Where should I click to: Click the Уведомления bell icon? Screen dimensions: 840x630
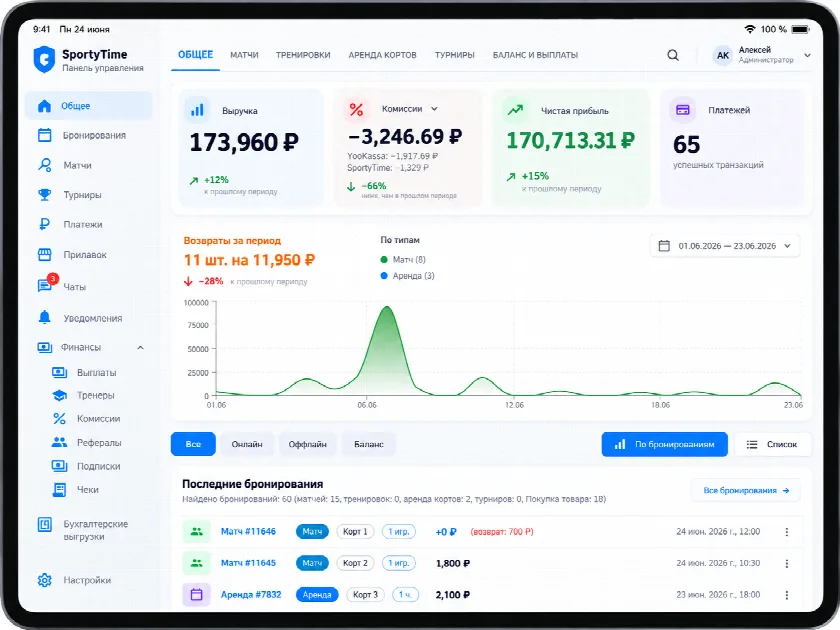click(44, 318)
